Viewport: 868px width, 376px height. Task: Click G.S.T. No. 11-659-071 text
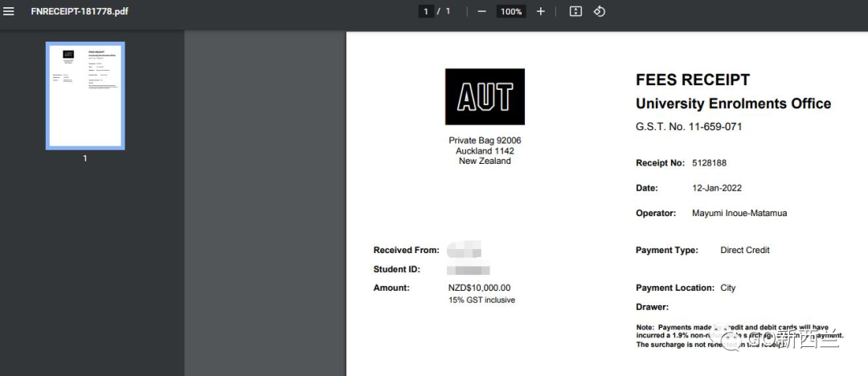(690, 127)
